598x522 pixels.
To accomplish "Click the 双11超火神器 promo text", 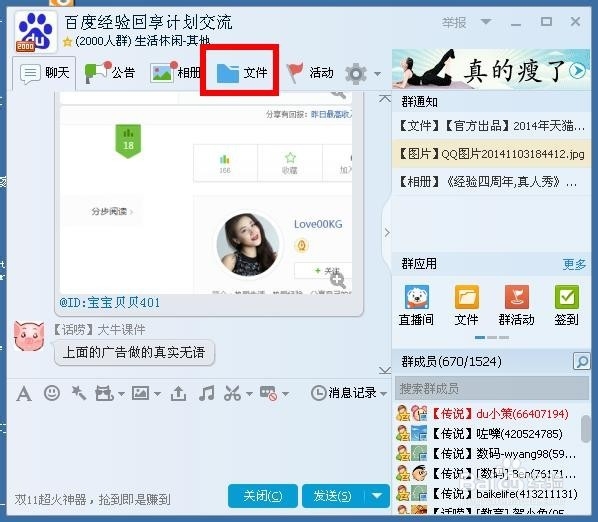I will tap(92, 500).
